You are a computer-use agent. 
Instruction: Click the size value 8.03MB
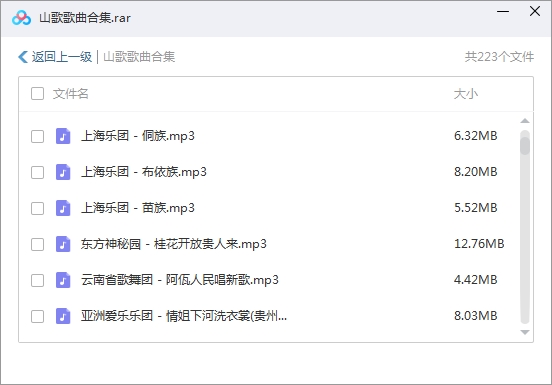coord(476,315)
